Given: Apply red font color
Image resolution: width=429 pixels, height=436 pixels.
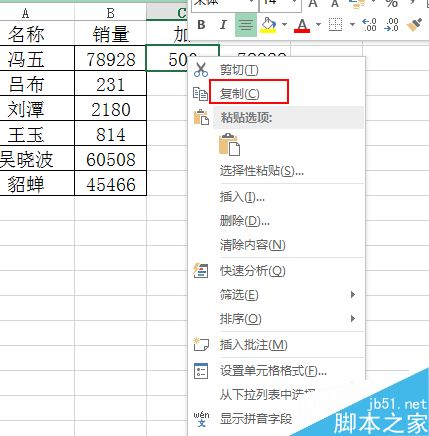Looking at the screenshot, I should (x=302, y=25).
